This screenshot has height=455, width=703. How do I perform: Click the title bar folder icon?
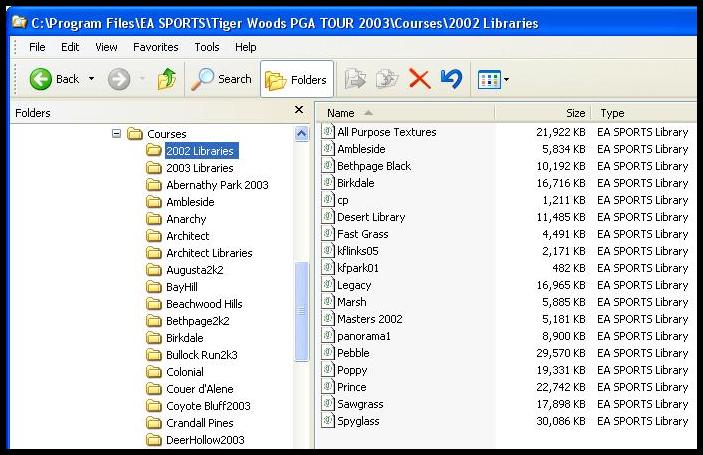pos(19,22)
